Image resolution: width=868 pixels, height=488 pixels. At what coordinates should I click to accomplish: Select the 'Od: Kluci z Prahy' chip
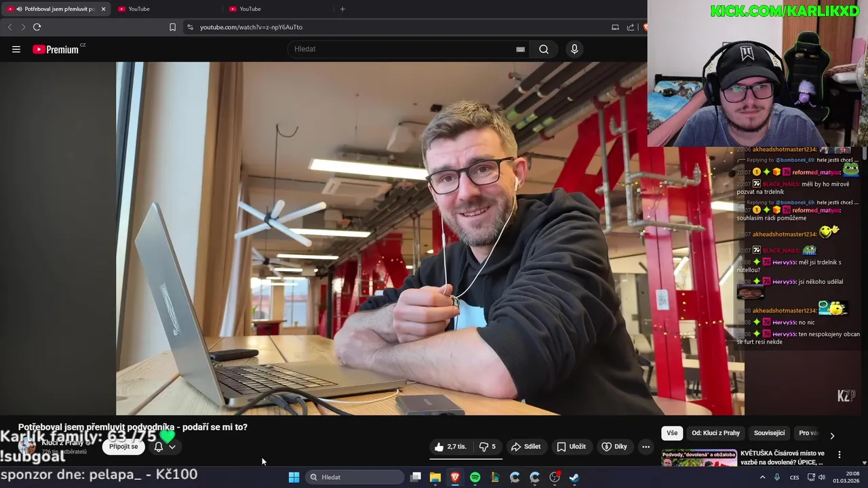(715, 433)
